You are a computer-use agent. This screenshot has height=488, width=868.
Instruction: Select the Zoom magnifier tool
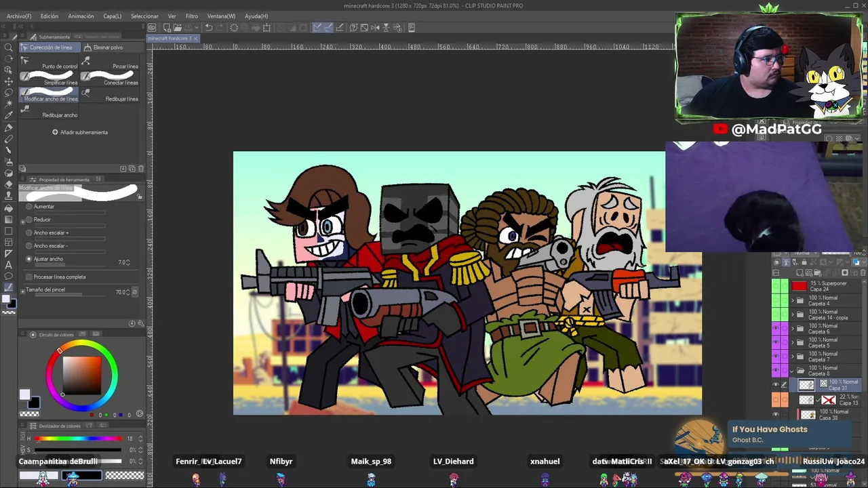point(9,47)
